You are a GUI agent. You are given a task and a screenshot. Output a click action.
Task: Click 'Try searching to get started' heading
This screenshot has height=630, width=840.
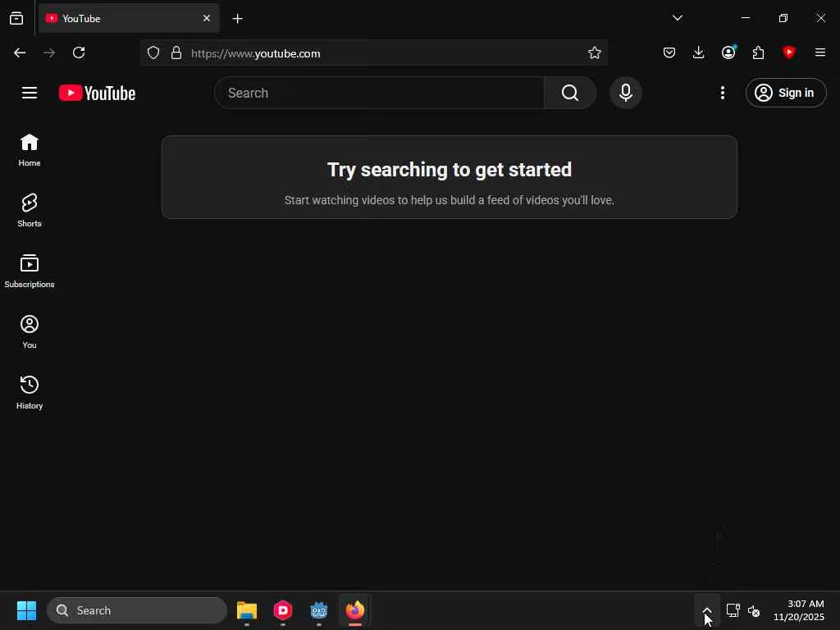tap(450, 170)
